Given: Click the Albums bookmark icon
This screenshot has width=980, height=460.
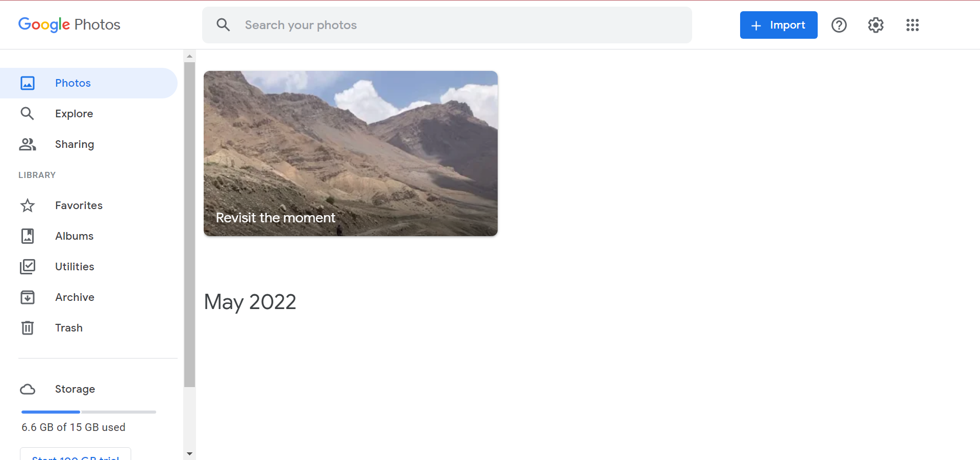Looking at the screenshot, I should tap(28, 236).
